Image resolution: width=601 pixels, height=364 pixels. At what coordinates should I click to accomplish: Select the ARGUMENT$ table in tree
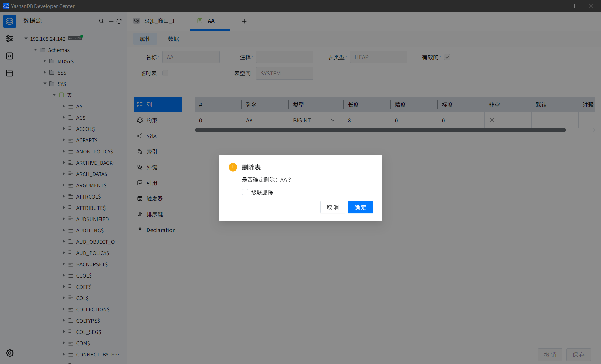pos(91,185)
